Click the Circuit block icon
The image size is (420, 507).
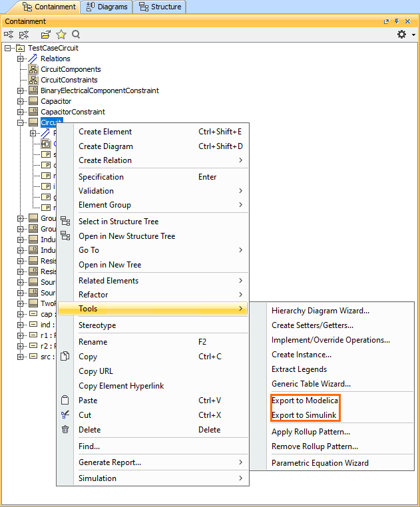pyautogui.click(x=33, y=122)
